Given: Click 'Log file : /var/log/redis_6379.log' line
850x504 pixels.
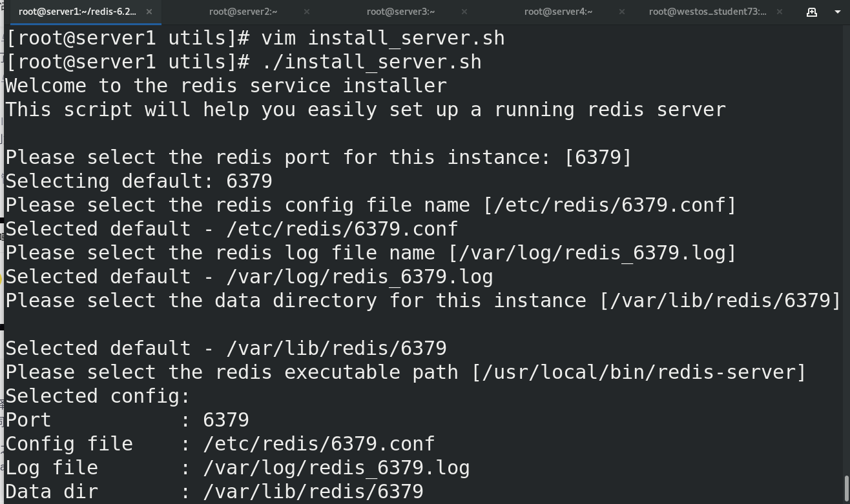Looking at the screenshot, I should pos(238,468).
